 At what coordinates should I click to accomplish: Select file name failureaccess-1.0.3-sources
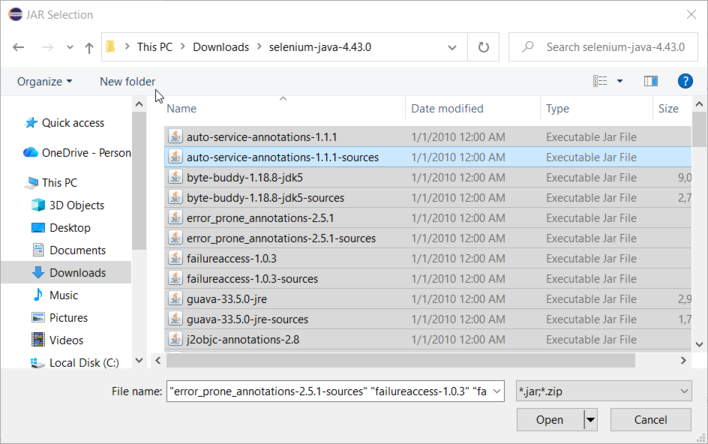coord(252,279)
